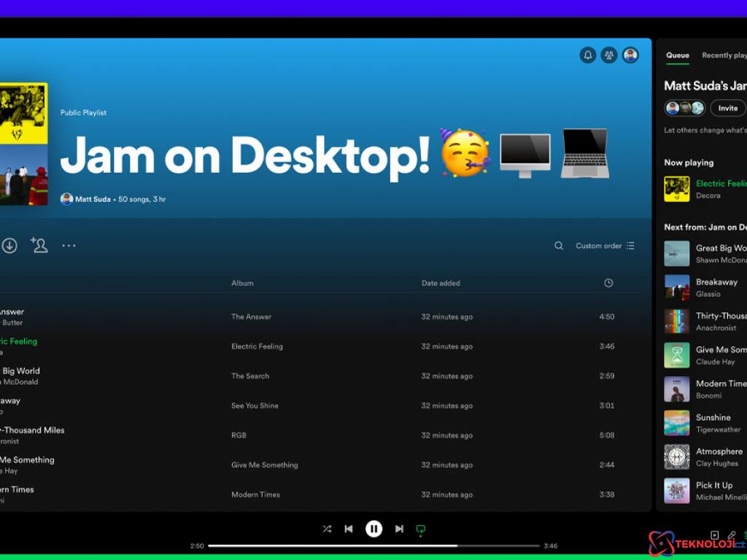Open Matt Suda's profile link under title
This screenshot has width=747, height=560.
point(93,199)
